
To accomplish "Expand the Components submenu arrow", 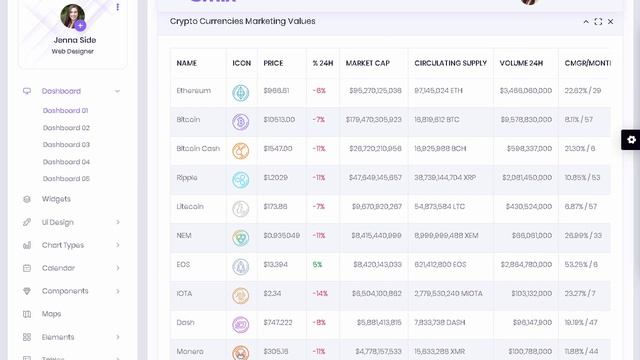I will click(x=118, y=291).
